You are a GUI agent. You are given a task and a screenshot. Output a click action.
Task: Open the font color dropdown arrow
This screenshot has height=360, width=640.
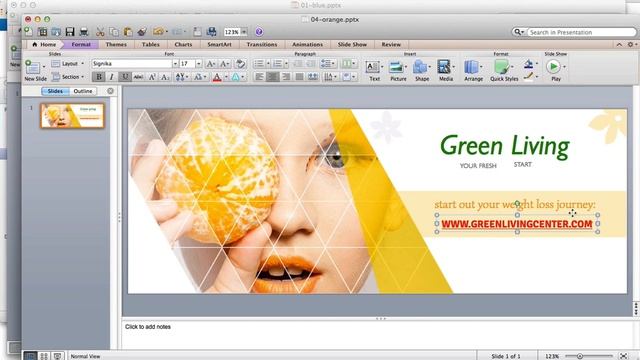(x=226, y=77)
